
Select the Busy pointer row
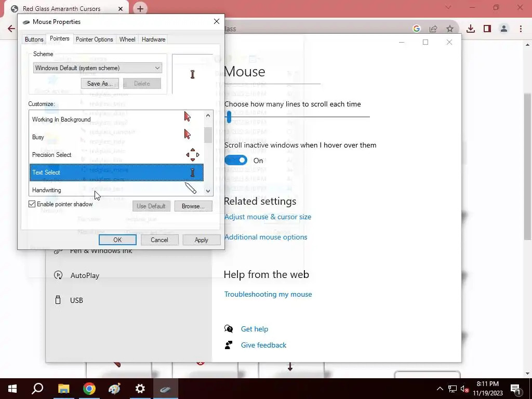coord(116,137)
